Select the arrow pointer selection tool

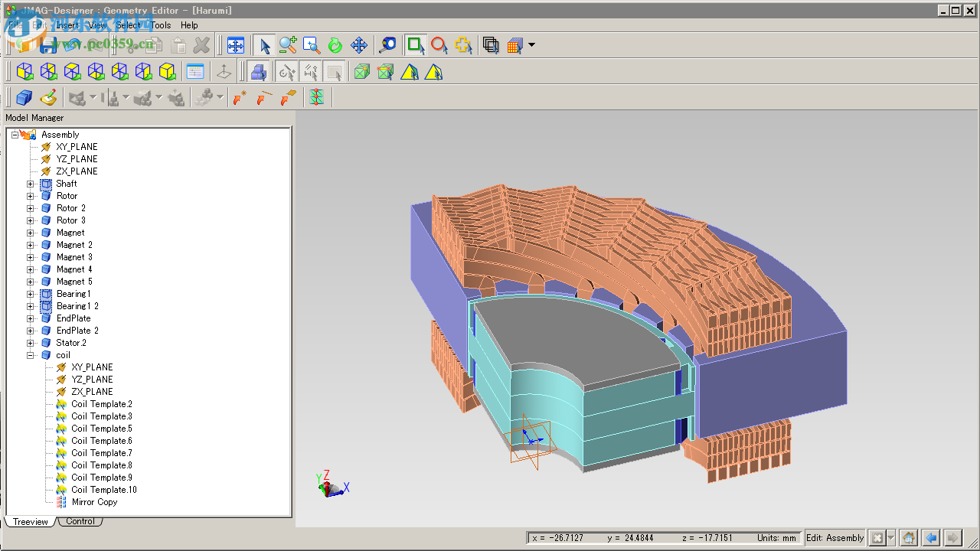coord(264,45)
